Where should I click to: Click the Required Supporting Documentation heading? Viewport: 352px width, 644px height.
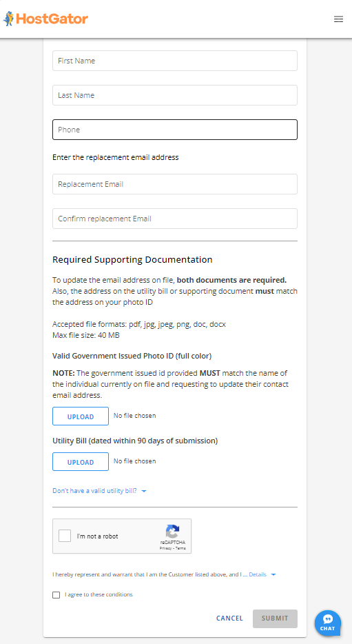(x=132, y=259)
